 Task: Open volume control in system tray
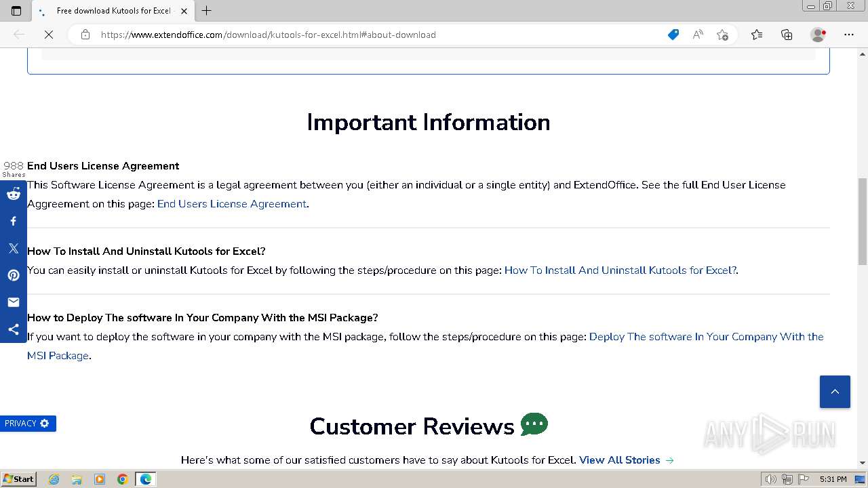tap(770, 479)
